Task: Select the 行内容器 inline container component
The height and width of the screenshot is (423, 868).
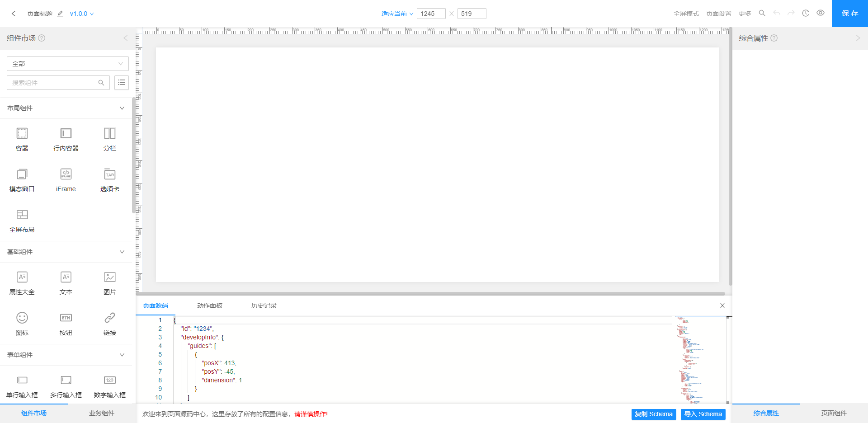Action: point(66,139)
